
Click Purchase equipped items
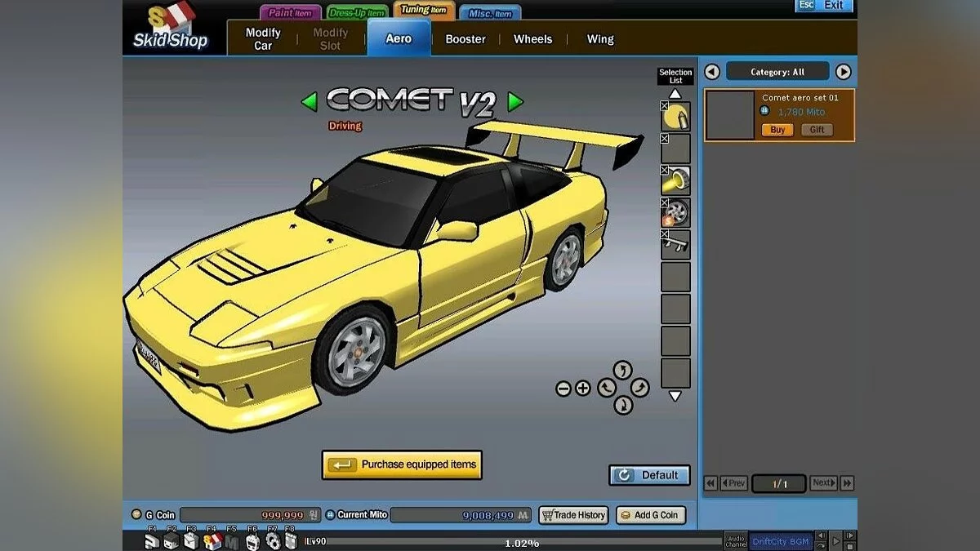(402, 464)
